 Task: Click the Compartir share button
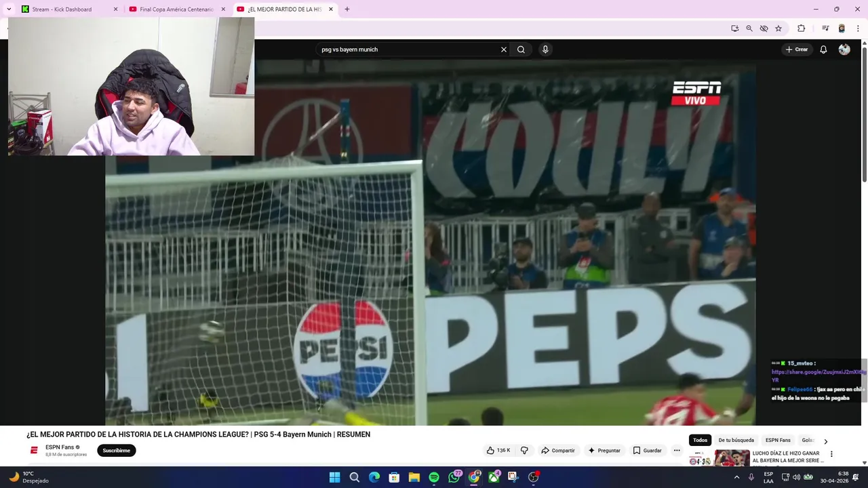(x=557, y=451)
